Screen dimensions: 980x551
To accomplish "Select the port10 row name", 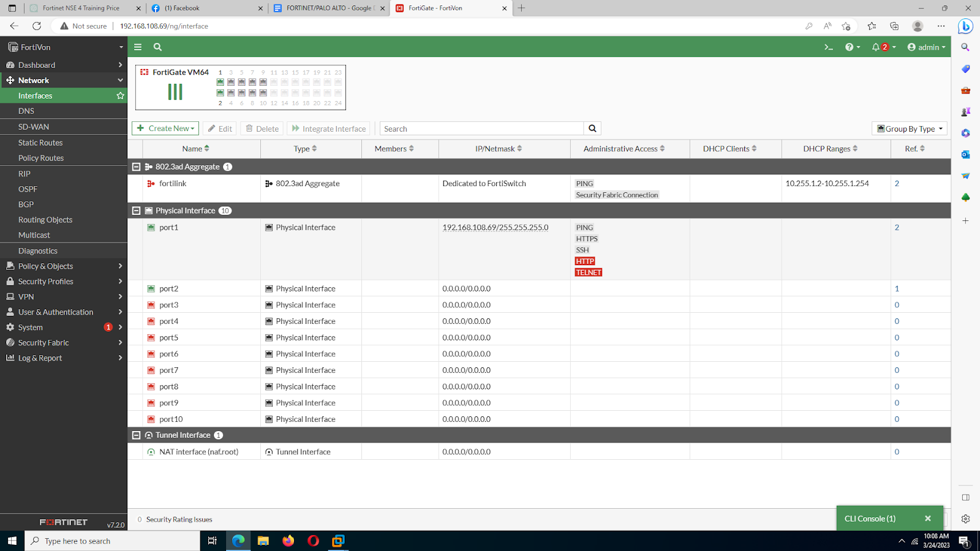I will 171,419.
